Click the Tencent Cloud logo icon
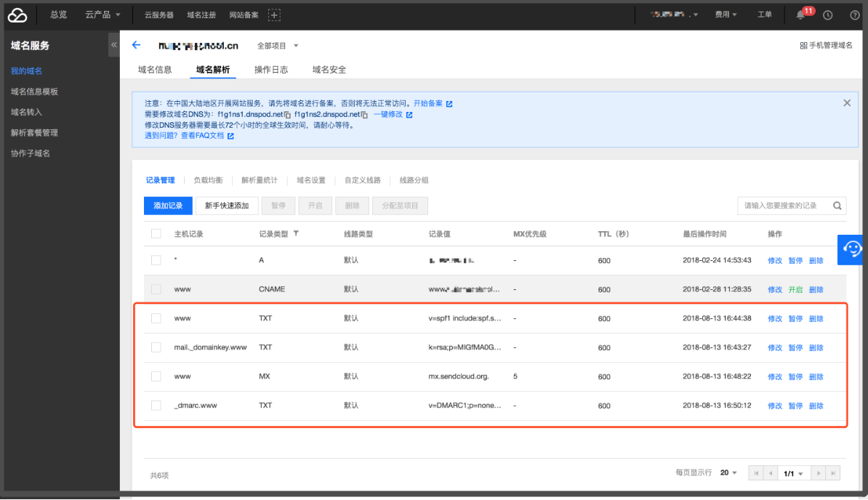Screen dimensions: 868x500 (x=17, y=15)
